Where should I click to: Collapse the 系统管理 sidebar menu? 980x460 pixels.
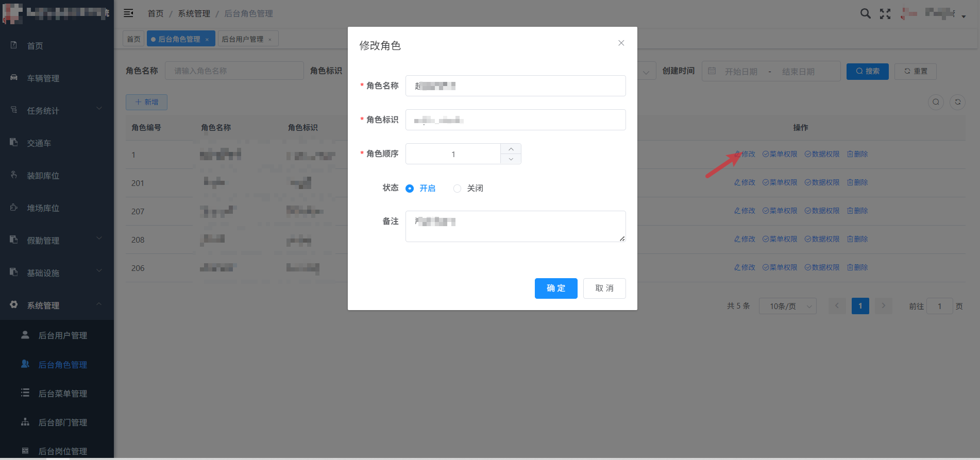click(x=57, y=305)
